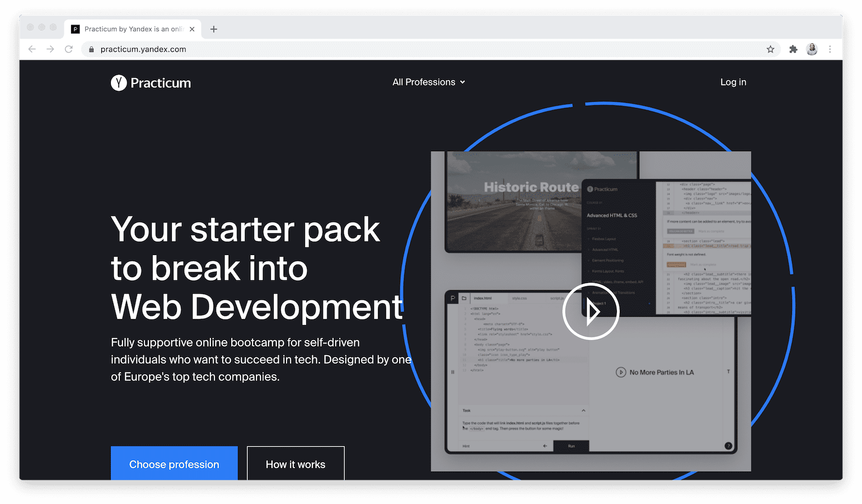This screenshot has width=862, height=504.
Task: Click the T toggle in the preview pane
Action: point(728,371)
